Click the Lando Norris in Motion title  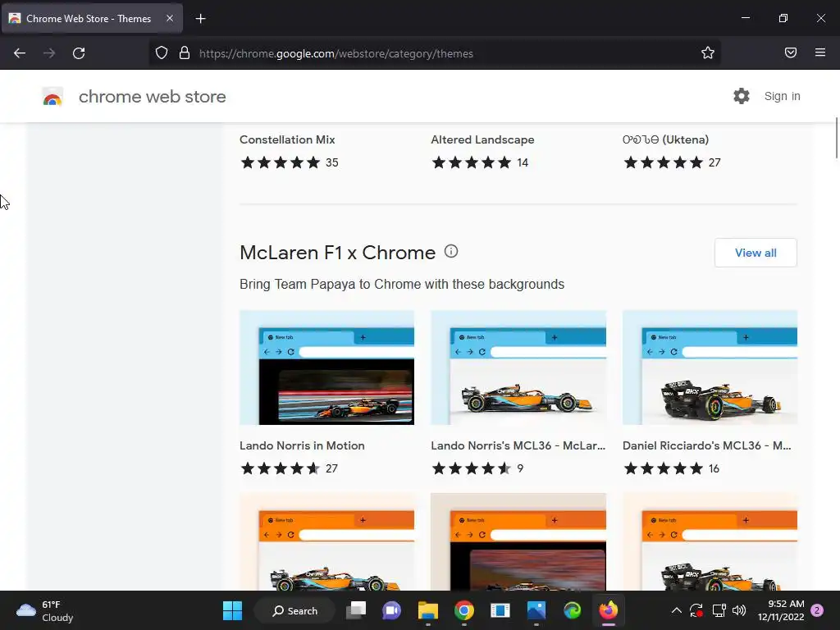tap(302, 445)
